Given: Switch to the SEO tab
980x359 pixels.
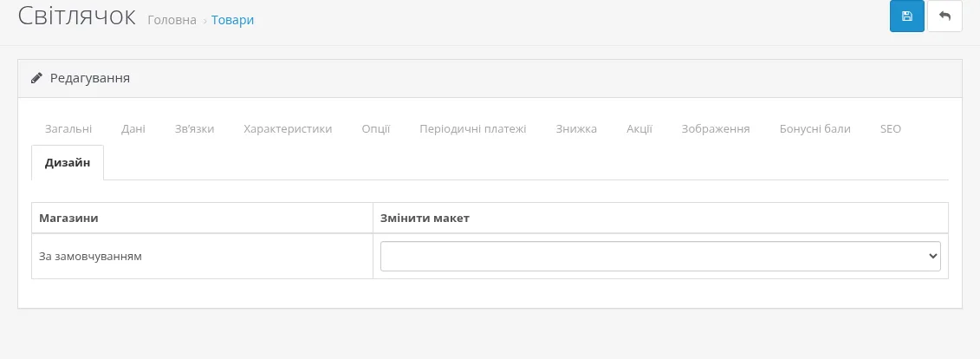Looking at the screenshot, I should click(x=891, y=129).
